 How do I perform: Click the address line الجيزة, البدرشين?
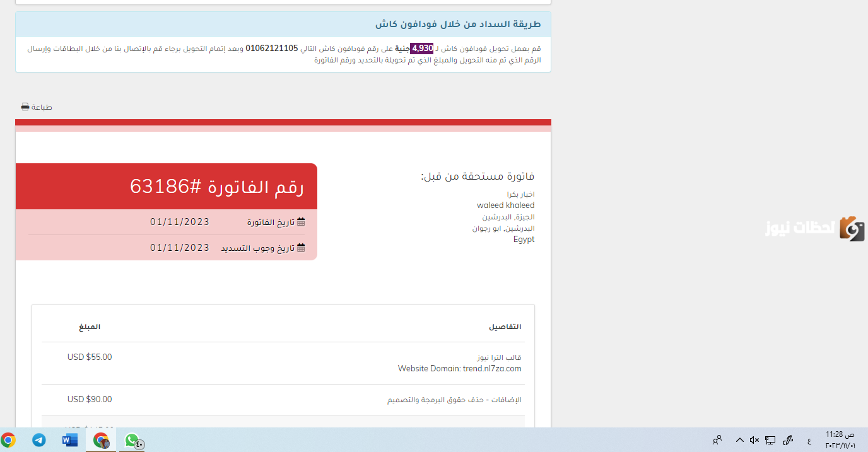[508, 217]
